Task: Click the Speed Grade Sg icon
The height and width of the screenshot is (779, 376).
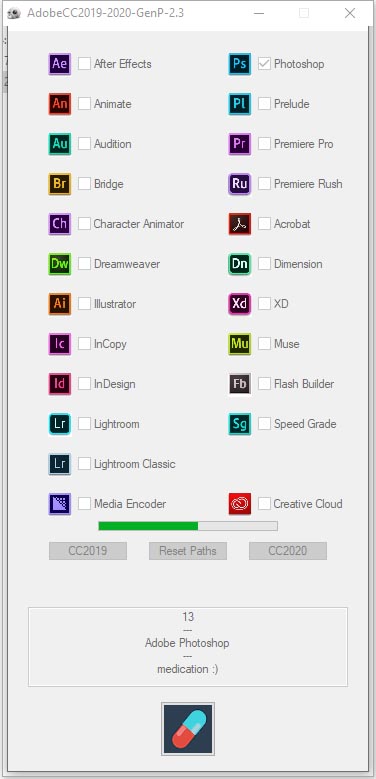Action: [x=240, y=424]
